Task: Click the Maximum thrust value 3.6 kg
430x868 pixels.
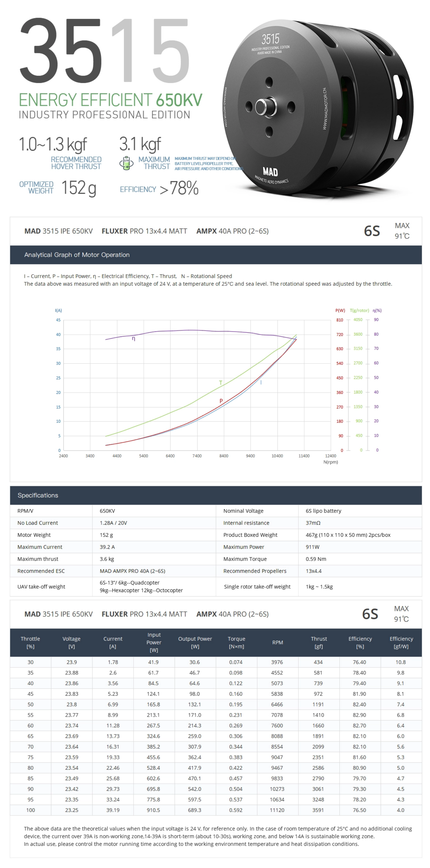Action: click(x=106, y=559)
